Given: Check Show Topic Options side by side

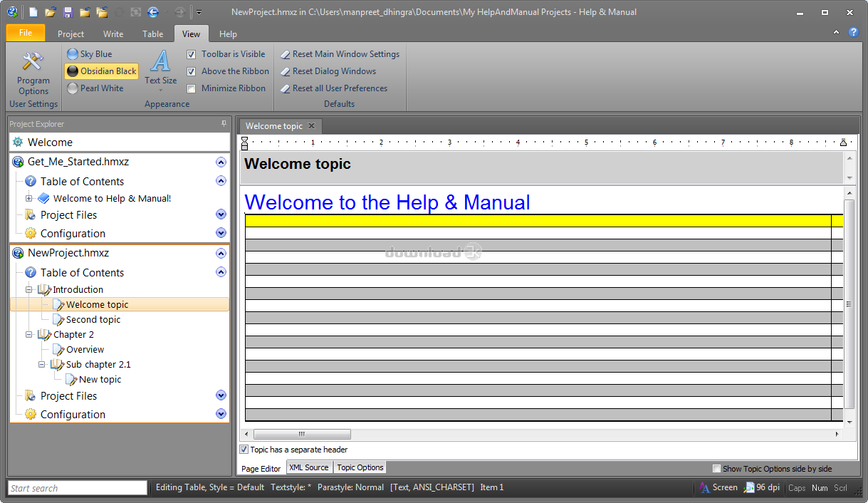Looking at the screenshot, I should point(717,468).
